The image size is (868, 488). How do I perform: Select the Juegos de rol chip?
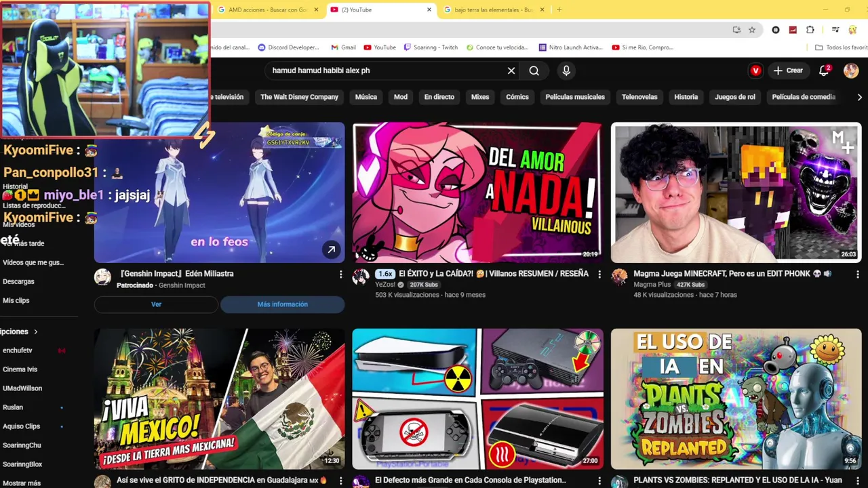click(735, 97)
